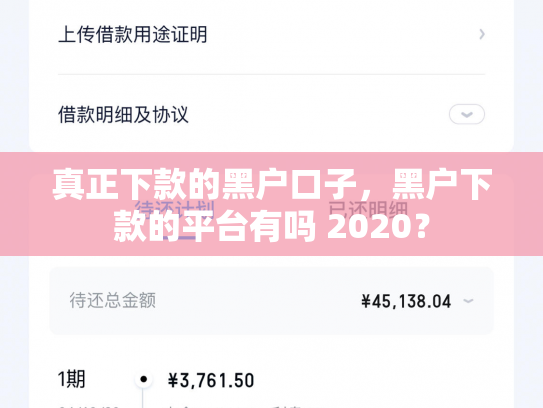Open the ¥3,761.50 installment amount
This screenshot has height=408, width=543.
click(211, 380)
